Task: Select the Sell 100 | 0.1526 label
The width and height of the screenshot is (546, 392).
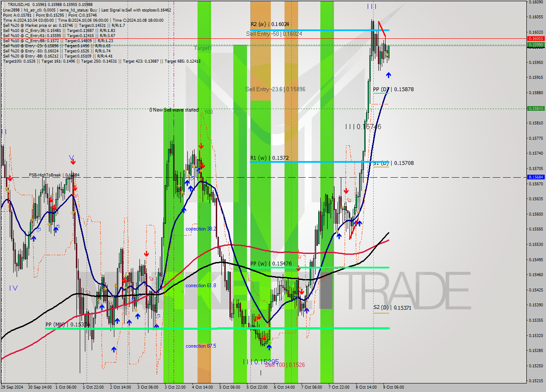Action: pyautogui.click(x=285, y=365)
